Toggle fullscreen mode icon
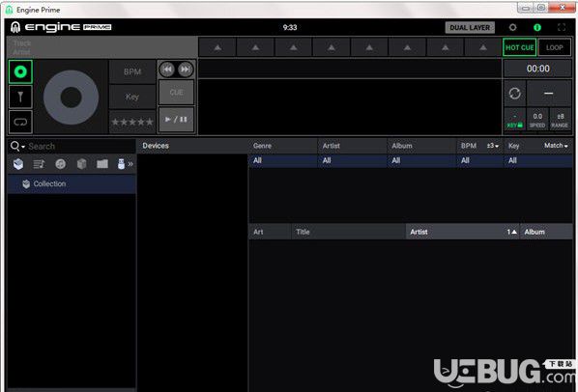578x392 pixels. coord(562,28)
